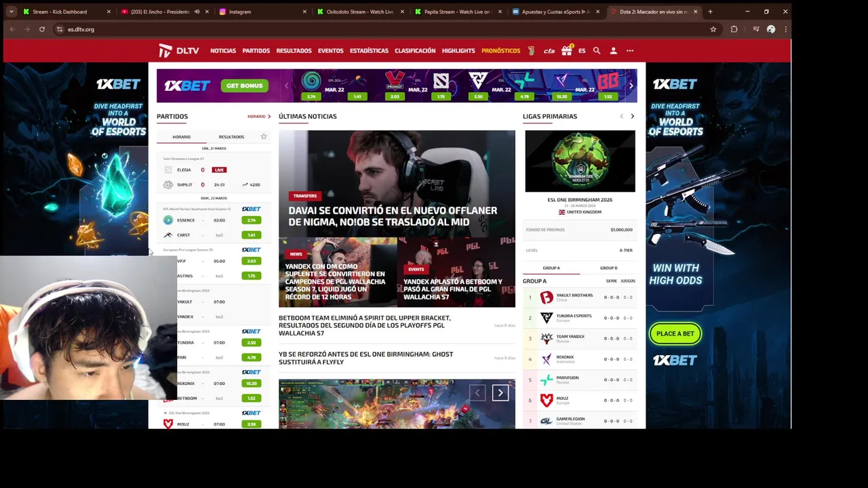Image resolution: width=868 pixels, height=488 pixels.
Task: Open the search magnifier in DLTV header
Action: click(x=597, y=51)
